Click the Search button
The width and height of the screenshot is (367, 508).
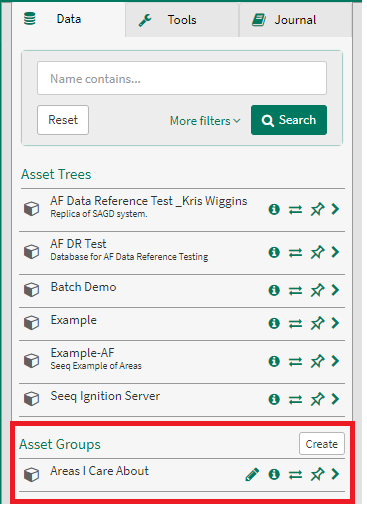[289, 120]
